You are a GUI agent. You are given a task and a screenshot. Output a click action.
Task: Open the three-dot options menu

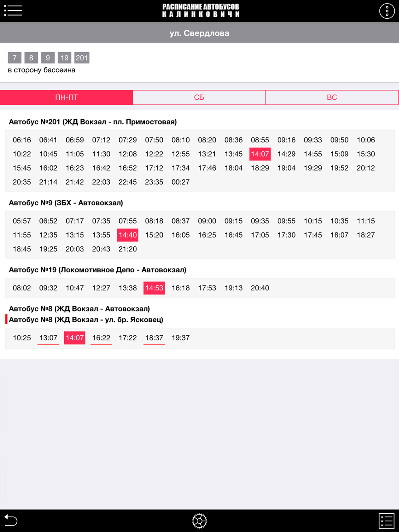[387, 11]
